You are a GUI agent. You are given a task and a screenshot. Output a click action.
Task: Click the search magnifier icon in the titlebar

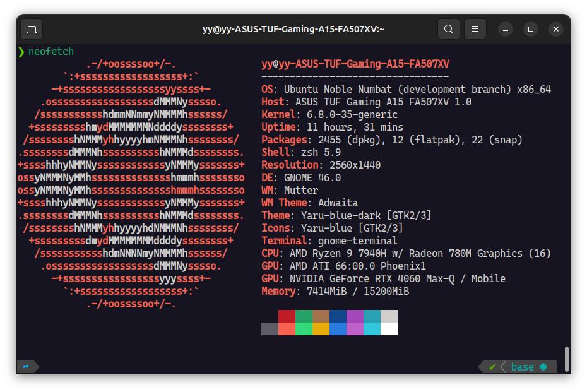point(449,29)
